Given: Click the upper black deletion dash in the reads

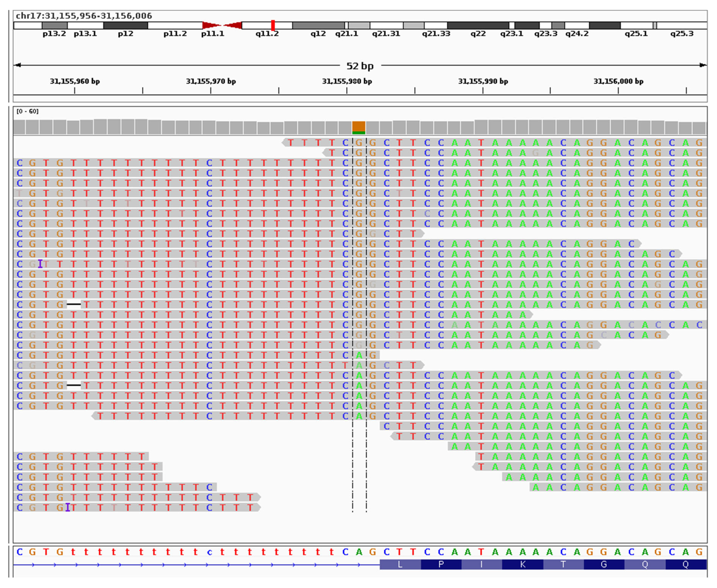Looking at the screenshot, I should 73,304.
